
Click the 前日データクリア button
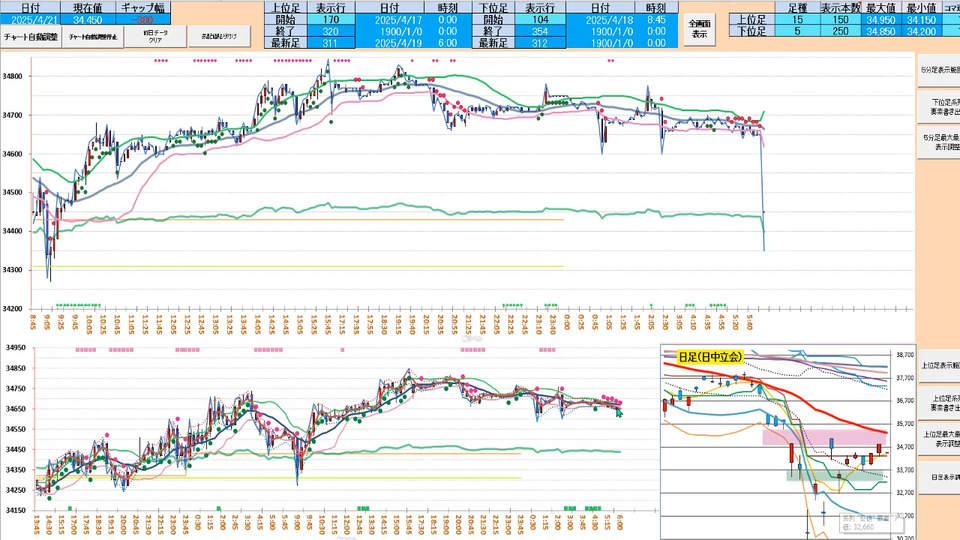click(156, 37)
